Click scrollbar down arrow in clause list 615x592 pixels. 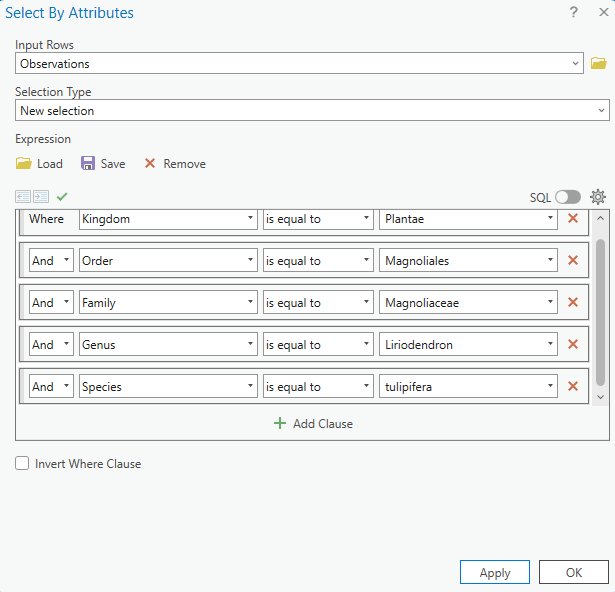coord(600,397)
